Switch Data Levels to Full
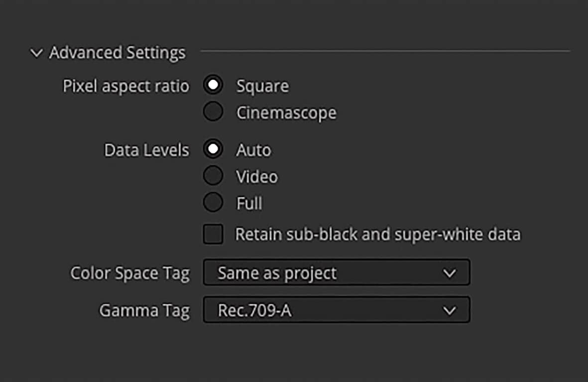 point(213,201)
